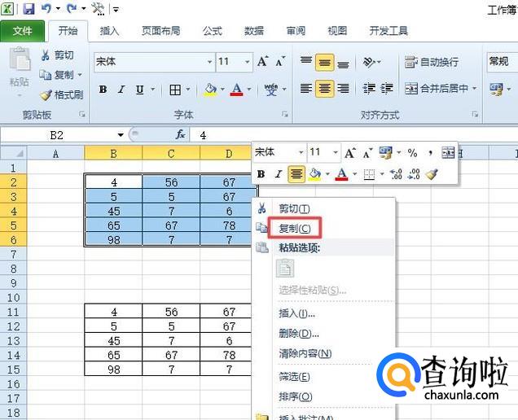Image resolution: width=518 pixels, height=420 pixels.
Task: Switch to the 公式 tab
Action: (212, 31)
